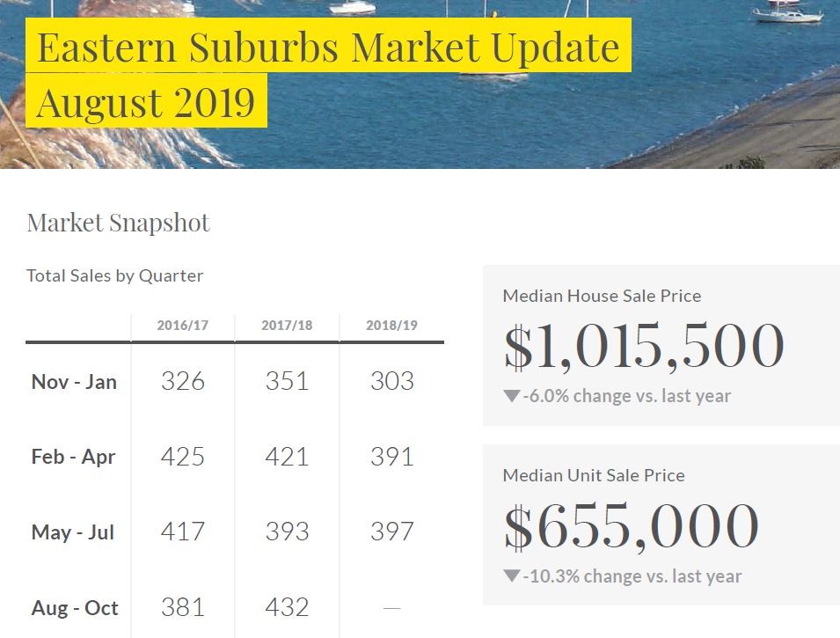Select the Median House Sale Price label

tap(602, 296)
